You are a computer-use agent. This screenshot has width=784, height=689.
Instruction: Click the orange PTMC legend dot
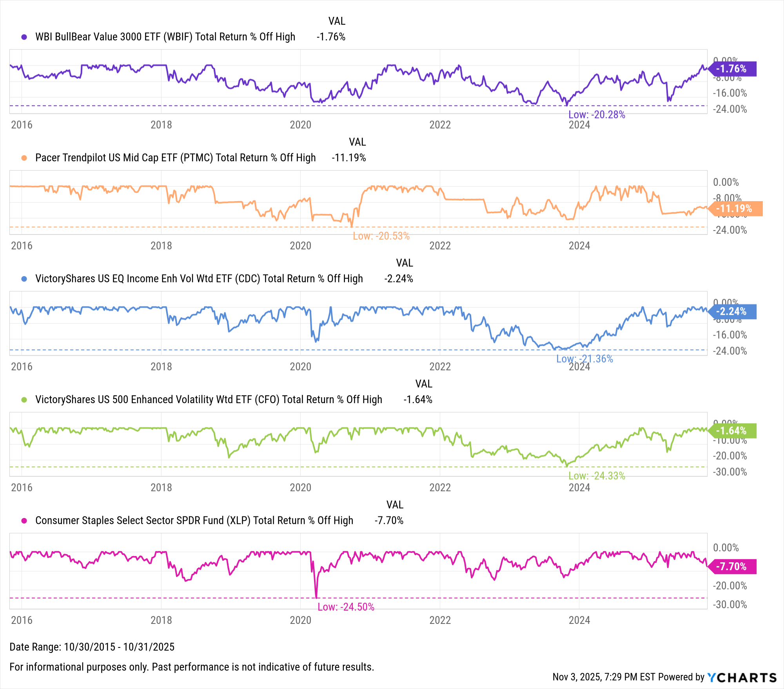[24, 158]
